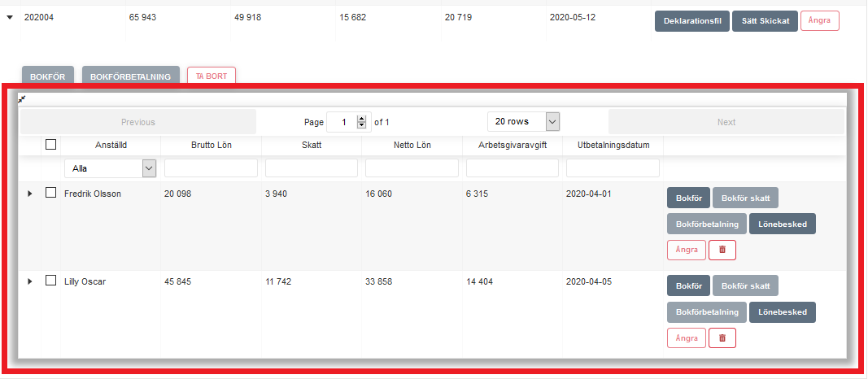Click the trash icon in Fredrik Olsson's row

722,250
